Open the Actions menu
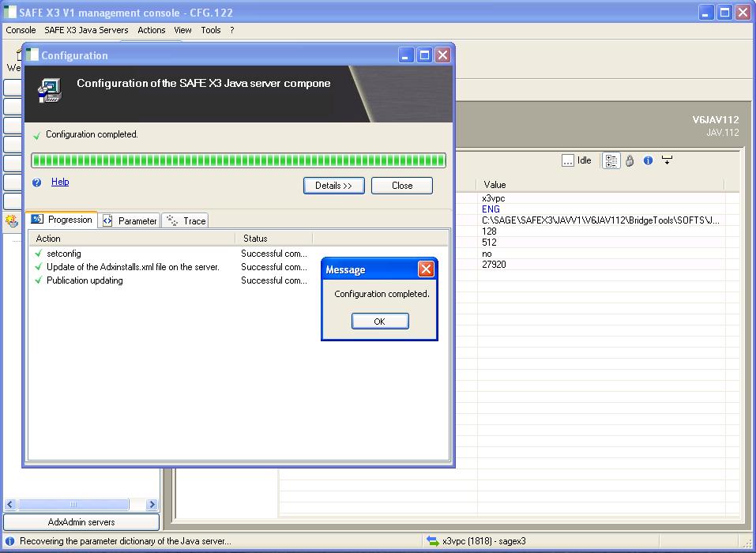 (151, 30)
